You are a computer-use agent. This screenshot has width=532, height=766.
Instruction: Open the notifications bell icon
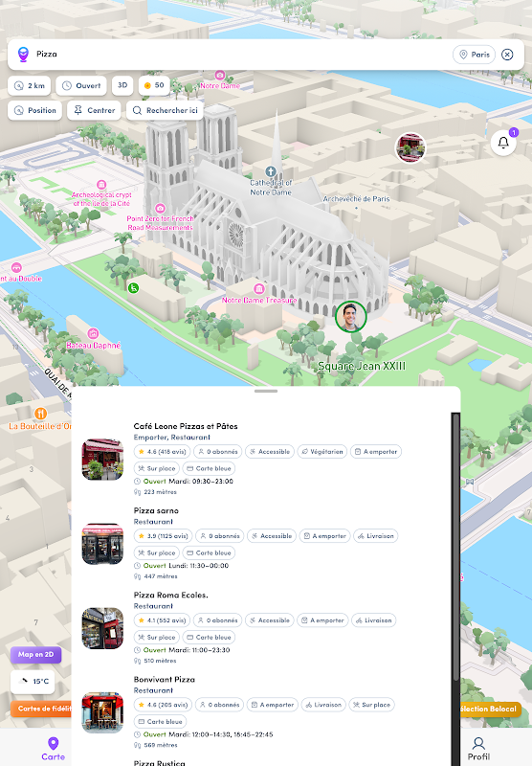pos(503,143)
